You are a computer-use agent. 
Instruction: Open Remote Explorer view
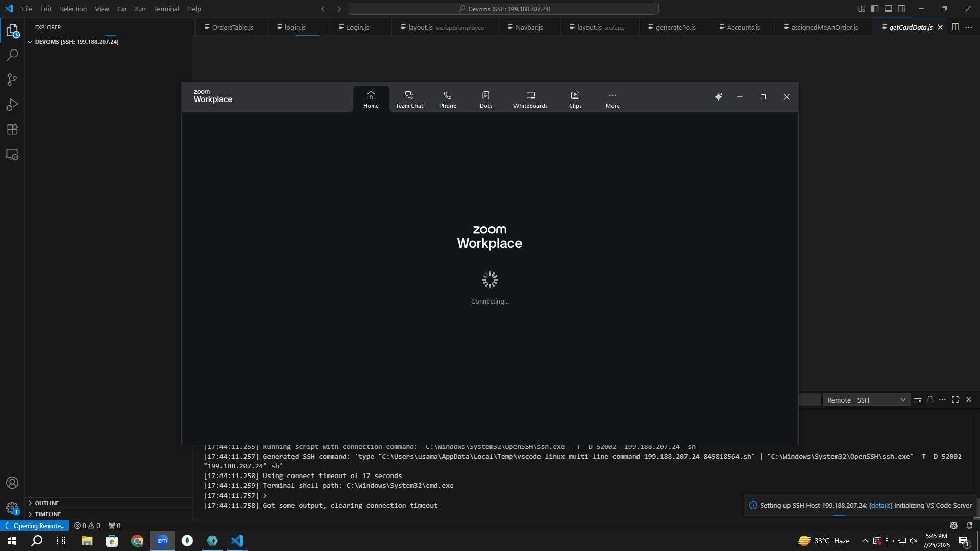pyautogui.click(x=12, y=155)
